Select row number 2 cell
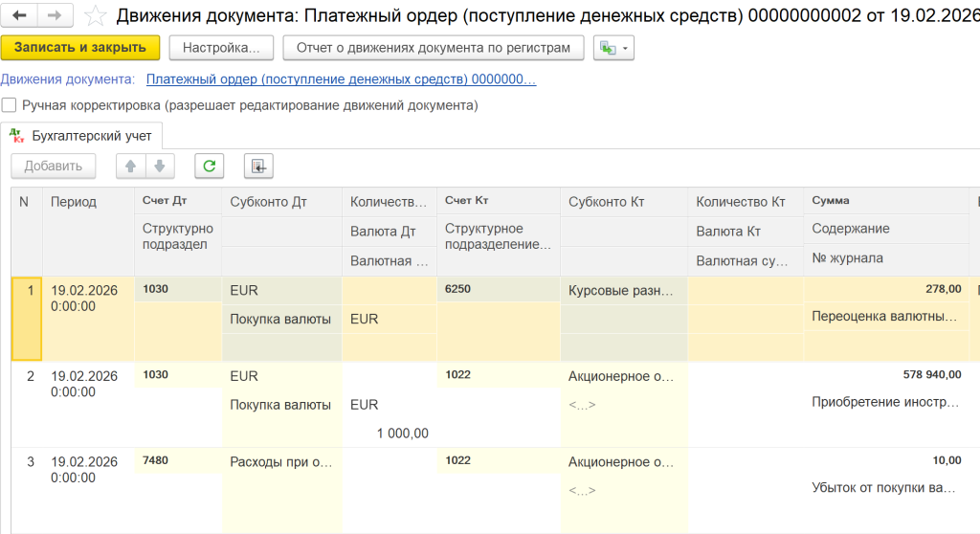 (x=27, y=405)
